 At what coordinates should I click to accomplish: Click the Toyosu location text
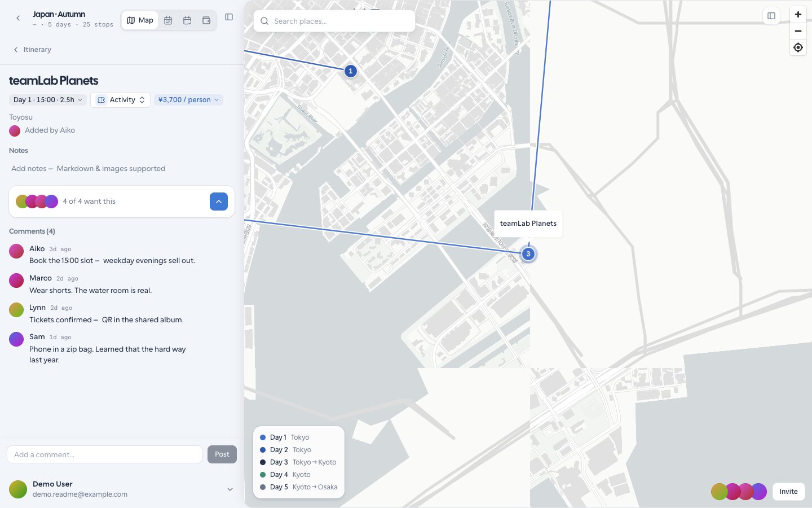coord(21,117)
